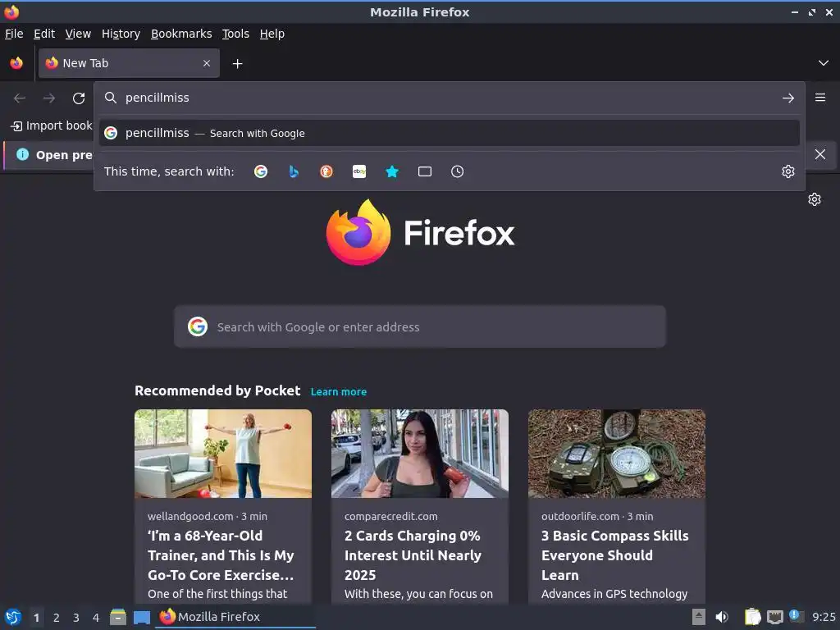Click update notifier tray icon
840x630 pixels.
[797, 616]
